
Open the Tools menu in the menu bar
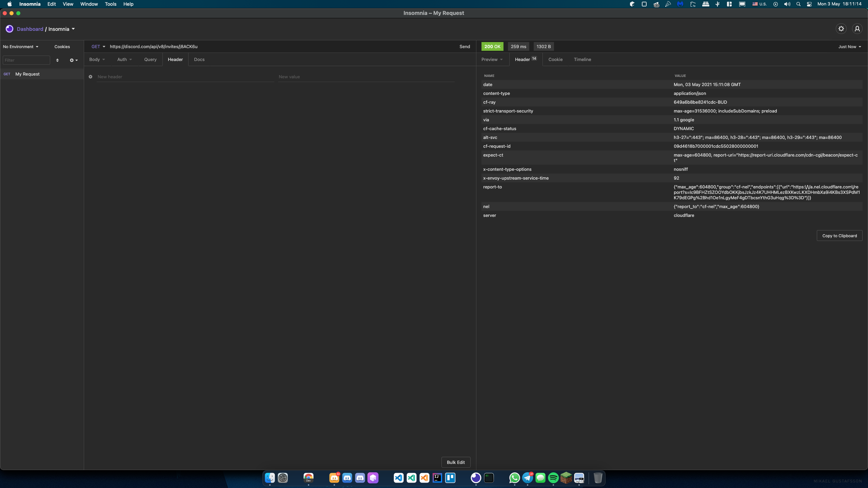pos(111,4)
